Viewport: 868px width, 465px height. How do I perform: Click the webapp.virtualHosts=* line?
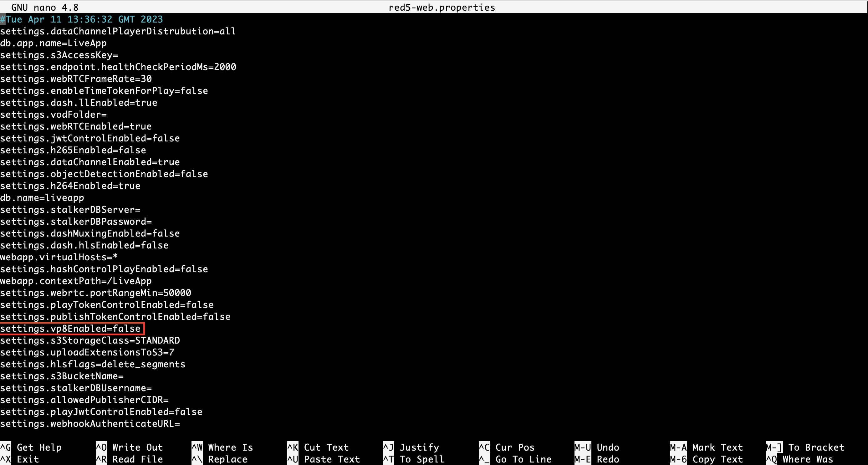pyautogui.click(x=59, y=258)
